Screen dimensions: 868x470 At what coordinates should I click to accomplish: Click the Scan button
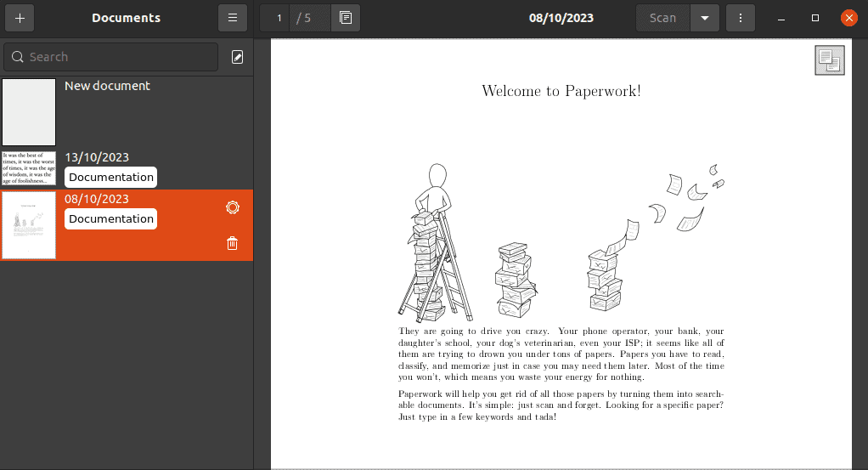(662, 18)
